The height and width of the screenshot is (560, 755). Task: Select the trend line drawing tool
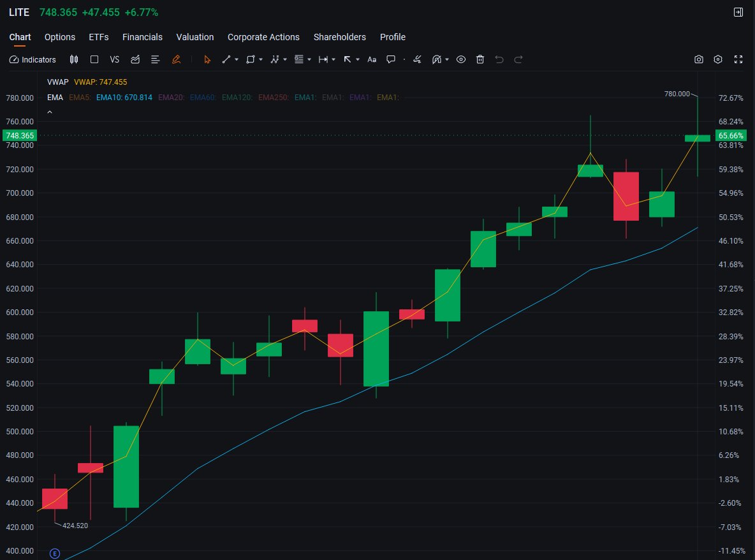click(226, 60)
